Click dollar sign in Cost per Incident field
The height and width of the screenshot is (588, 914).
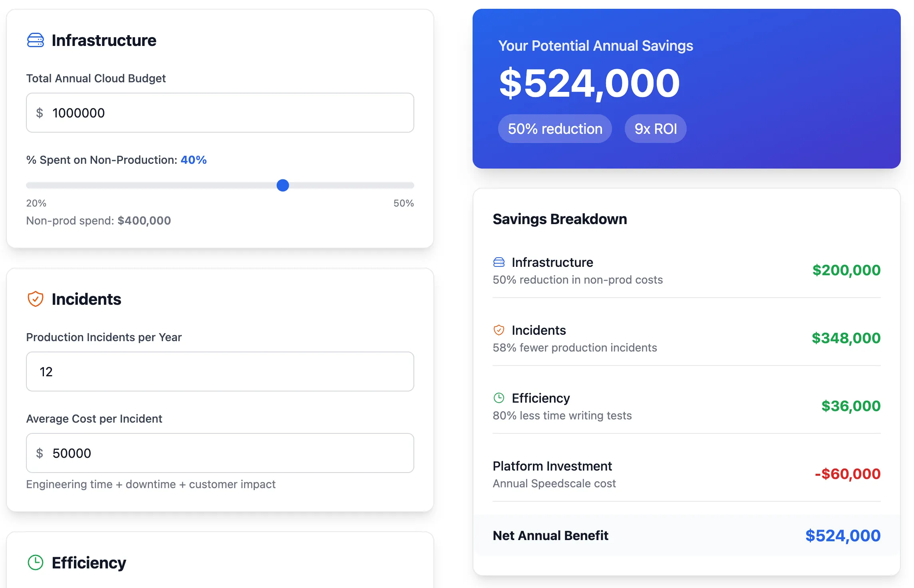coord(39,453)
